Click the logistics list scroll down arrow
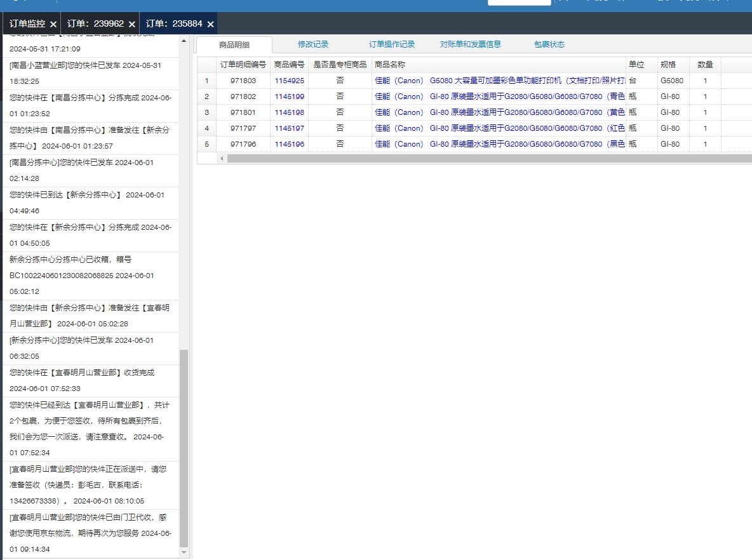Image resolution: width=752 pixels, height=560 pixels. pos(184,552)
